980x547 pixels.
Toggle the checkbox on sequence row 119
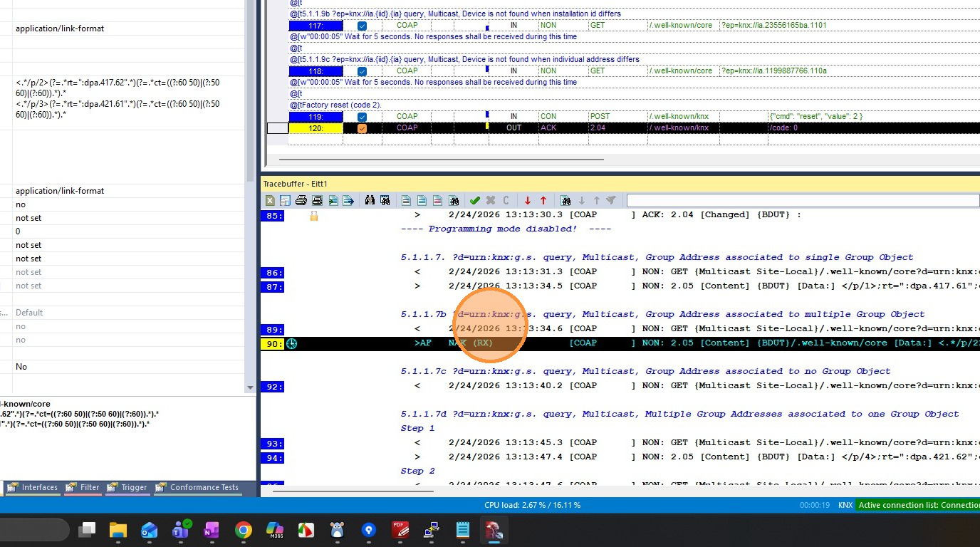[x=362, y=117]
